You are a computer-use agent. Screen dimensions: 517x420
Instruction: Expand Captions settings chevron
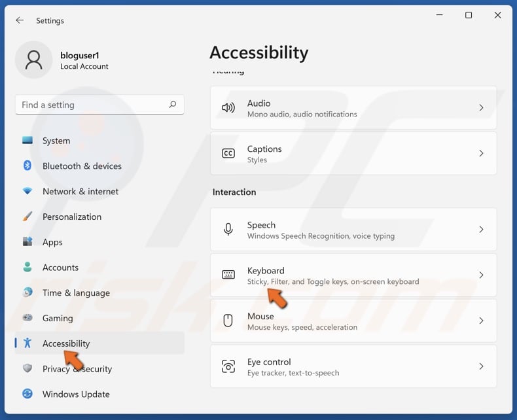coord(481,153)
